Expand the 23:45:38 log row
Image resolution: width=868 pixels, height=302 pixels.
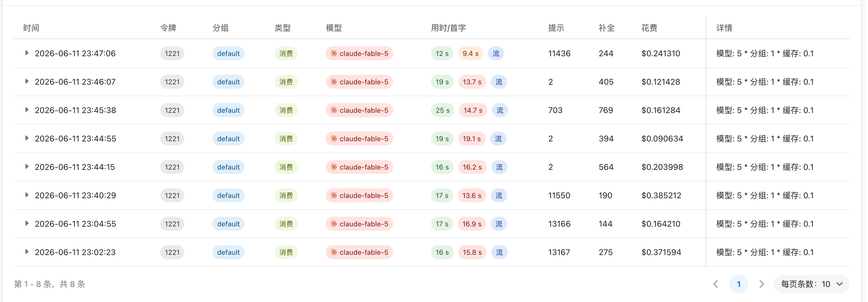(x=27, y=110)
